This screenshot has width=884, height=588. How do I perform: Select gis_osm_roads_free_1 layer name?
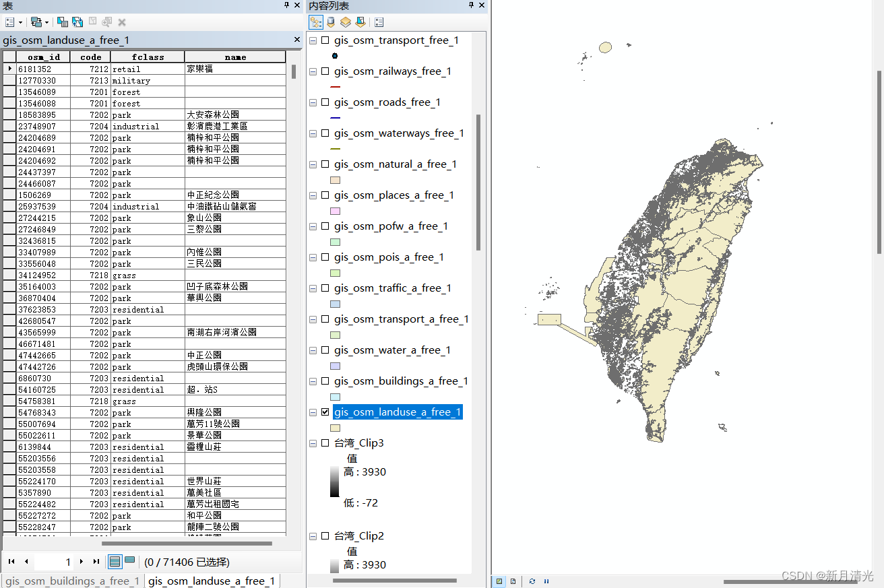pos(387,102)
